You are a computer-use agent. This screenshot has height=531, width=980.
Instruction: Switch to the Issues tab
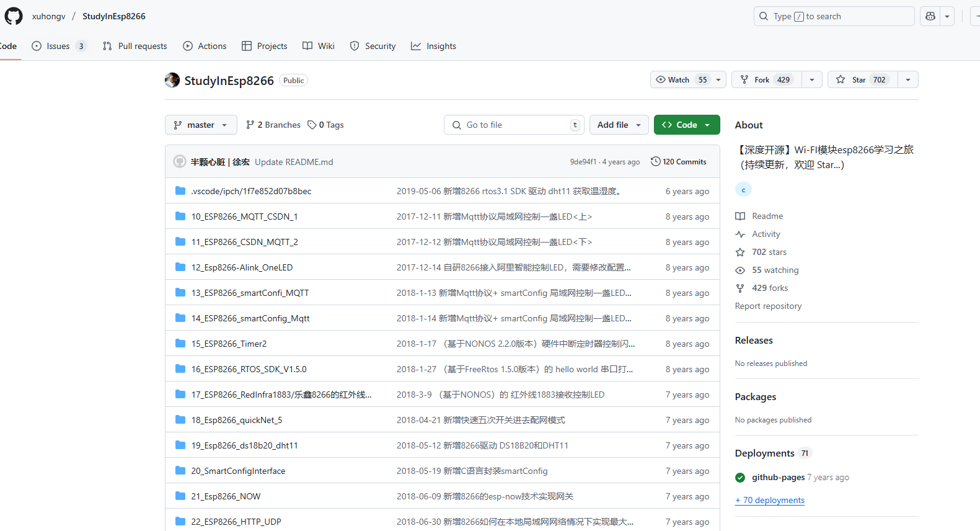pos(59,46)
